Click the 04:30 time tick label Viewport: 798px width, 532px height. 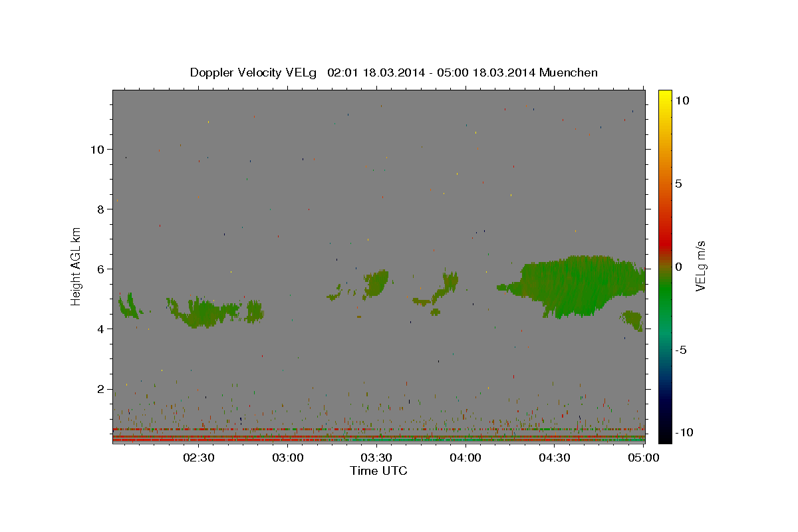coord(555,458)
